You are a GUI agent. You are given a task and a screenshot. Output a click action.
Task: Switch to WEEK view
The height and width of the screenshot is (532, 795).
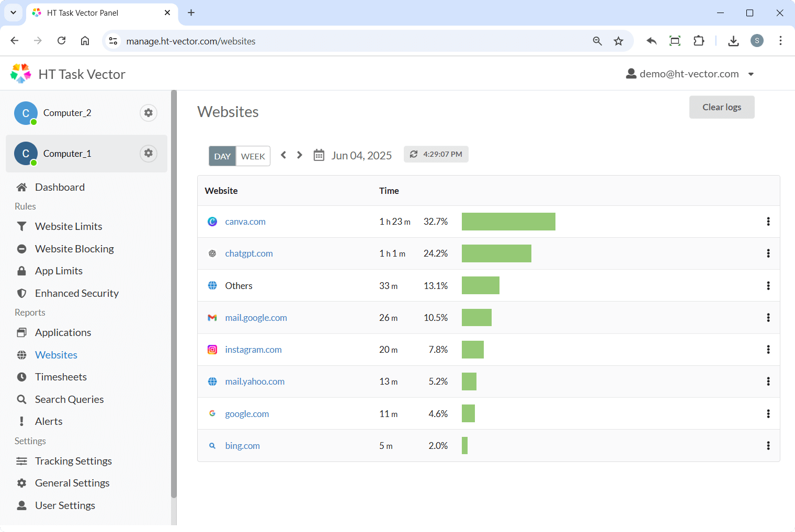pos(253,156)
